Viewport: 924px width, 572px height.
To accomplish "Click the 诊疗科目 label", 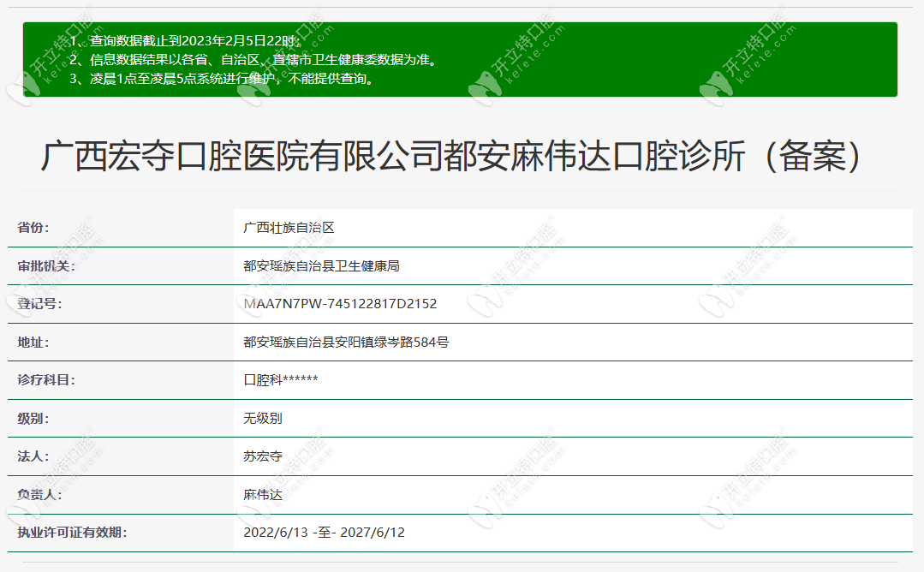I will pos(46,380).
